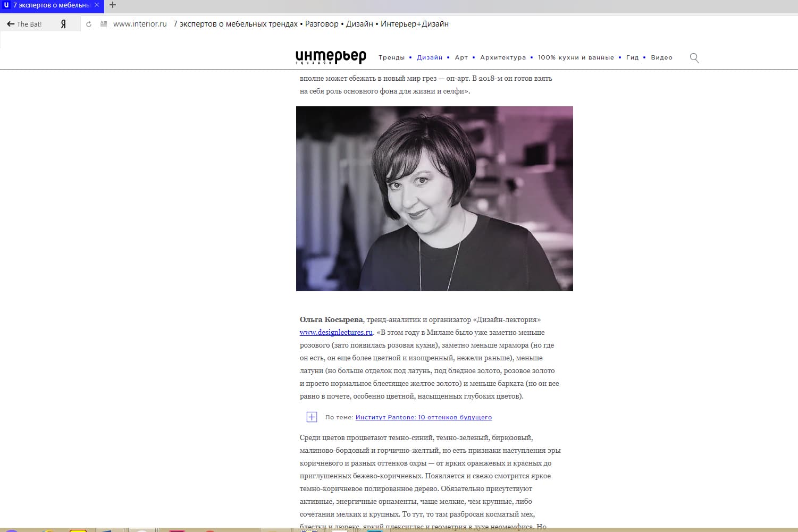
Task: Close the 7 экспертов browser tab
Action: (97, 5)
